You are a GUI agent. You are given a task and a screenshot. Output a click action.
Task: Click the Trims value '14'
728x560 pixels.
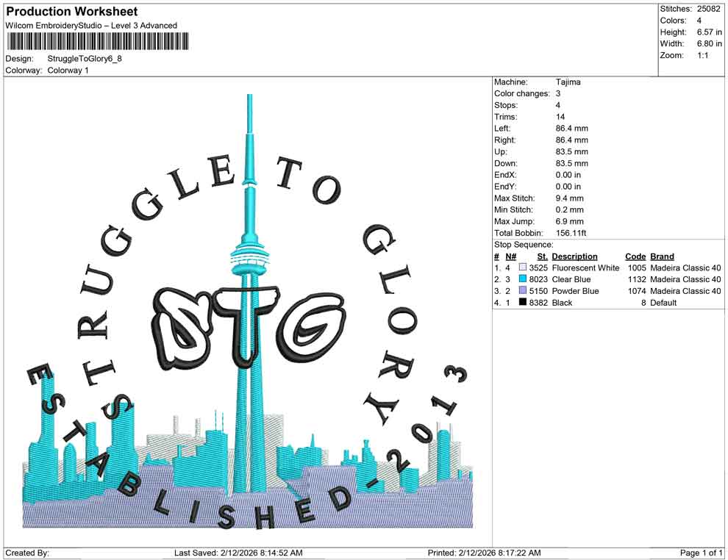click(560, 117)
